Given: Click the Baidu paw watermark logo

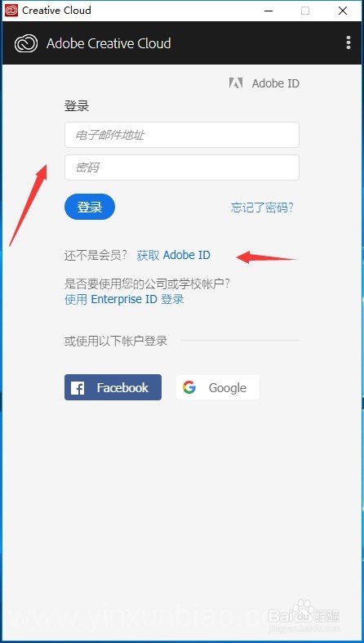Looking at the screenshot, I should click(x=303, y=611).
